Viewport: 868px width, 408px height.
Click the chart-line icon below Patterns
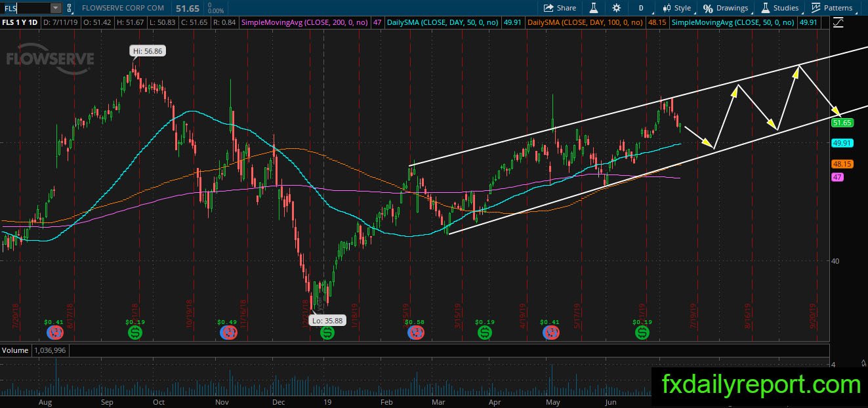pos(838,22)
